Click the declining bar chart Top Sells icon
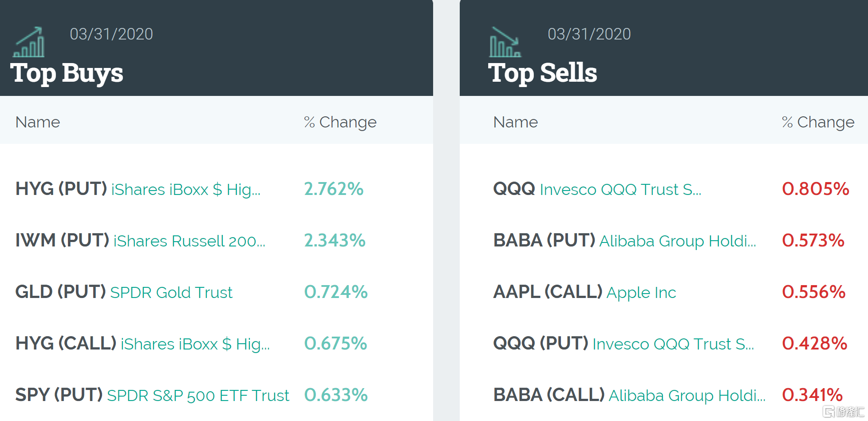The width and height of the screenshot is (868, 421). coord(505,43)
